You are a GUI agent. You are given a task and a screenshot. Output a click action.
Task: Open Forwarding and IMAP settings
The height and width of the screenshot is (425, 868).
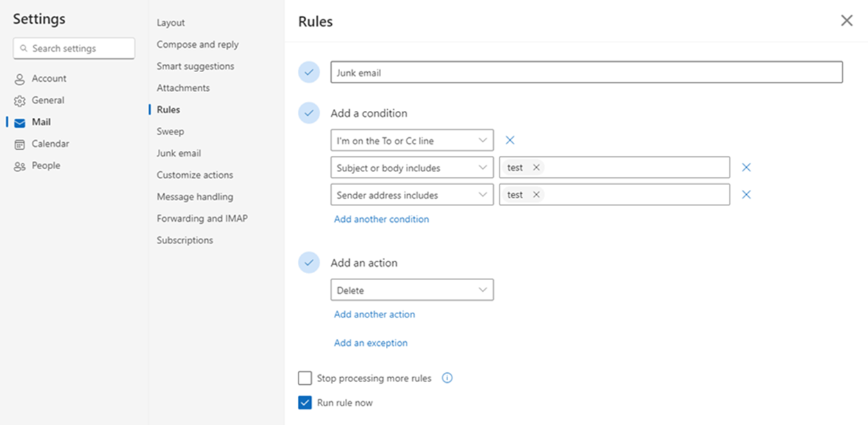[x=202, y=218]
